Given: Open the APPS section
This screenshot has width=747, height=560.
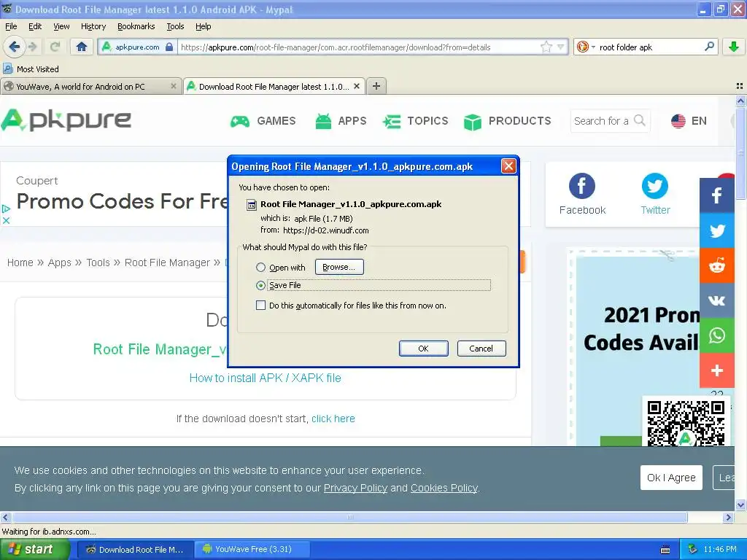Looking at the screenshot, I should [x=341, y=121].
